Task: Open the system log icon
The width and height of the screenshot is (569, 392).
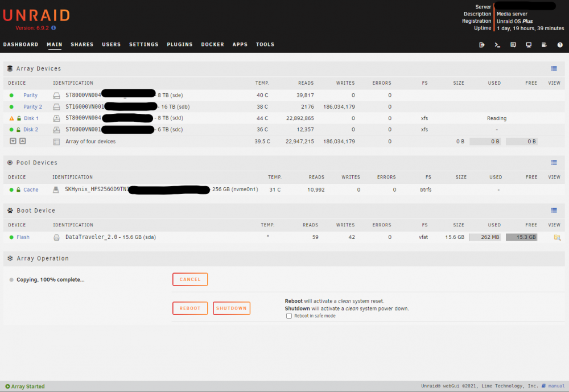Action: [x=545, y=44]
